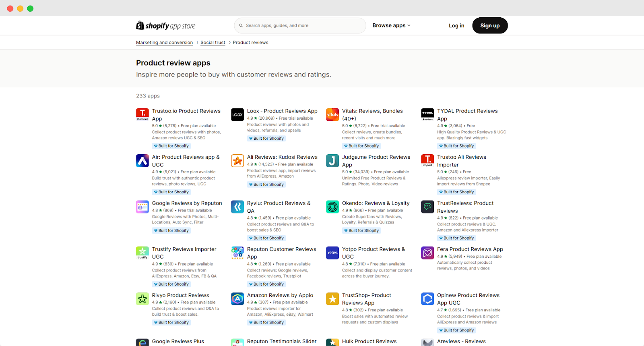Open the Reputon Testimonials Slider icon
The image size is (644, 346).
coord(237,342)
